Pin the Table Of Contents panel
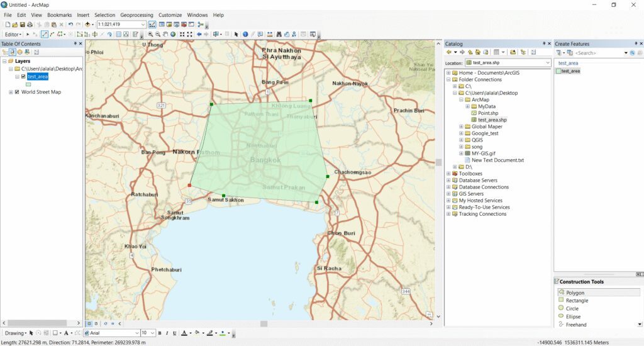This screenshot has height=346, width=644. [x=75, y=43]
